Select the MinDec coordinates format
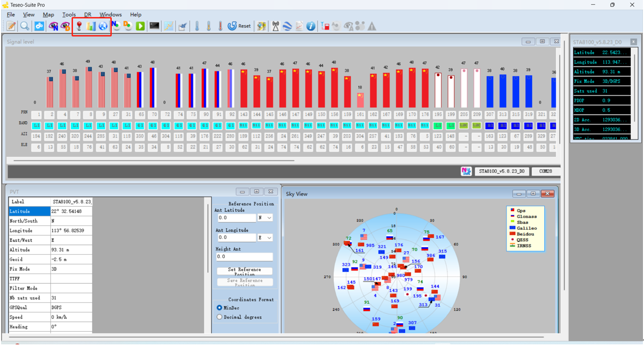The height and width of the screenshot is (346, 644). (x=220, y=308)
